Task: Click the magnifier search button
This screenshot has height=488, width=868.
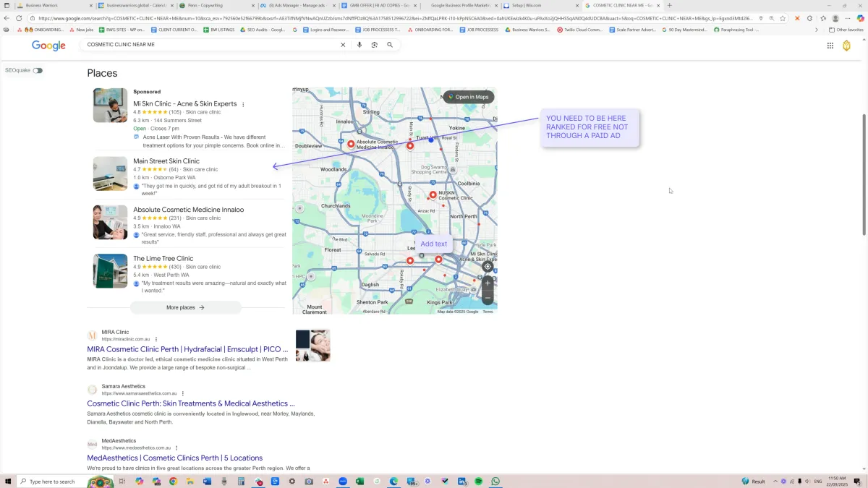Action: click(x=390, y=45)
